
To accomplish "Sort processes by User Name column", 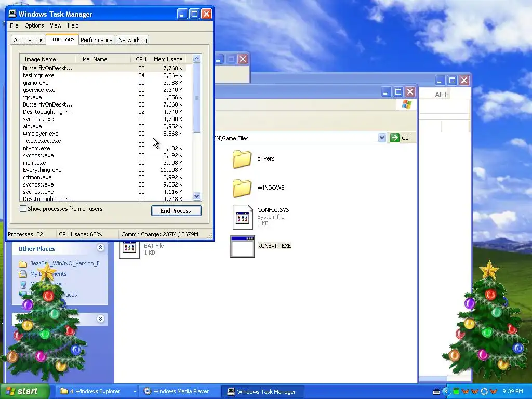I will coord(103,59).
